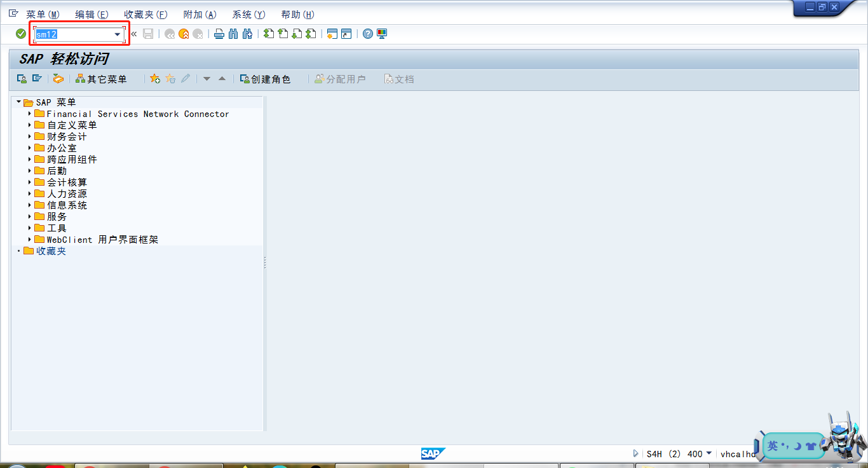The height and width of the screenshot is (468, 868).
Task: Expand the WebClient 用户界面框架 folder
Action: coord(30,240)
